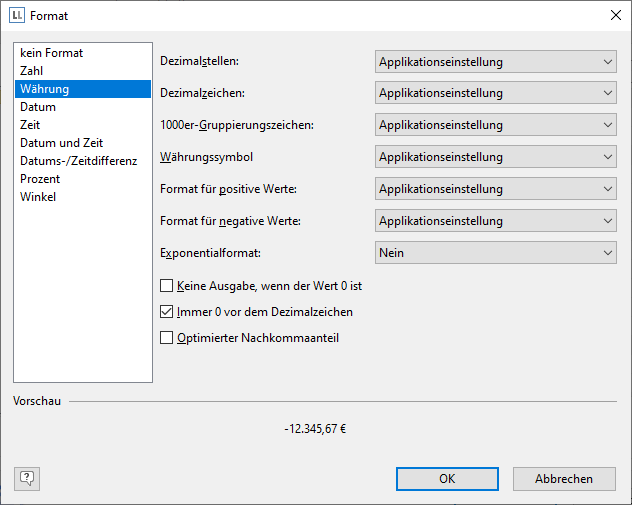Image resolution: width=632 pixels, height=505 pixels.
Task: Click the Abbrechen button
Action: click(x=563, y=479)
